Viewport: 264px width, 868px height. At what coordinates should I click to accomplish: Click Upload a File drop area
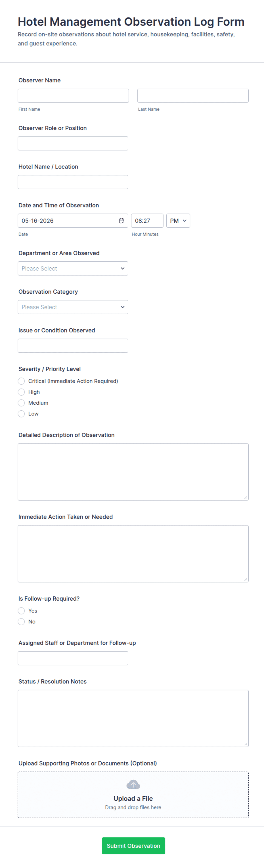click(x=133, y=795)
